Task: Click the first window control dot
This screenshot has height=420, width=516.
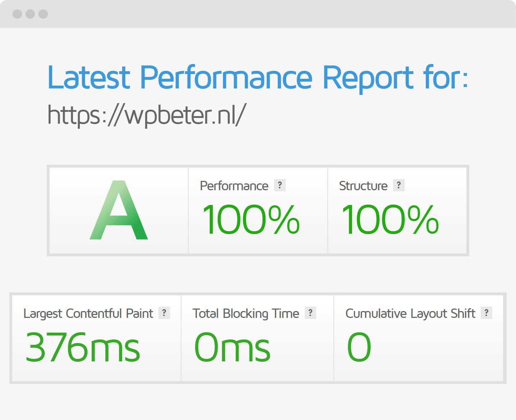Action: pos(17,14)
